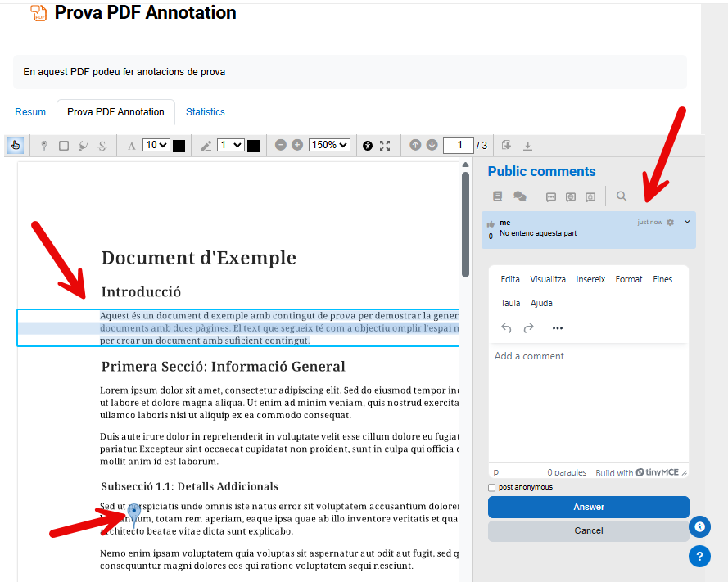This screenshot has height=582, width=728.
Task: Open the text font size dropdown
Action: [x=156, y=145]
